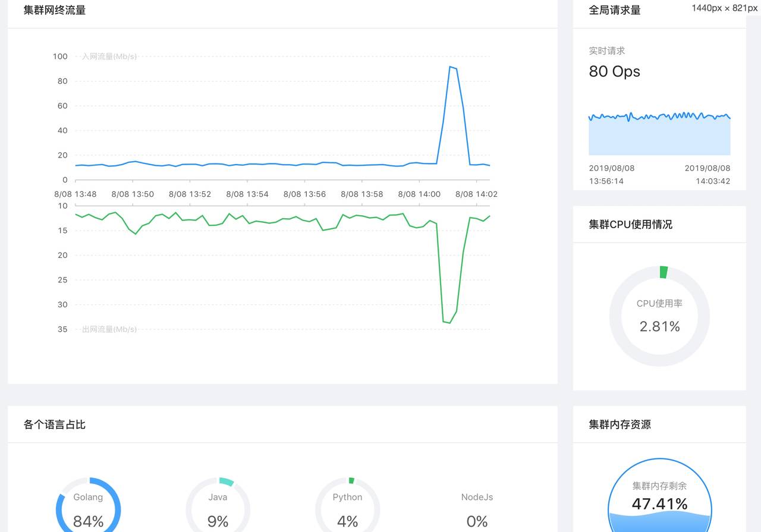Click the 8/08 14:02 time axis label
This screenshot has height=532, width=761.
[x=476, y=194]
